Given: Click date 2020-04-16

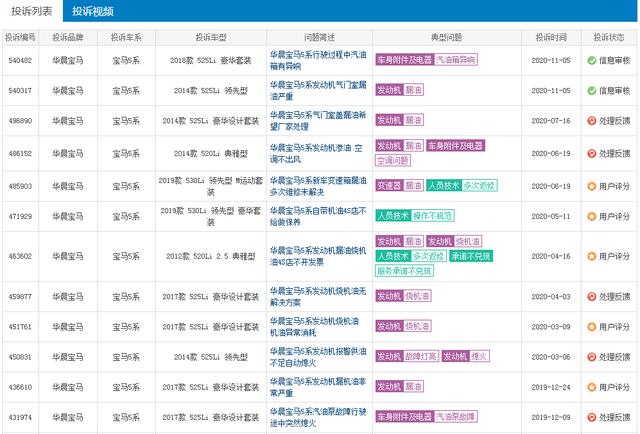Looking at the screenshot, I should 551,256.
